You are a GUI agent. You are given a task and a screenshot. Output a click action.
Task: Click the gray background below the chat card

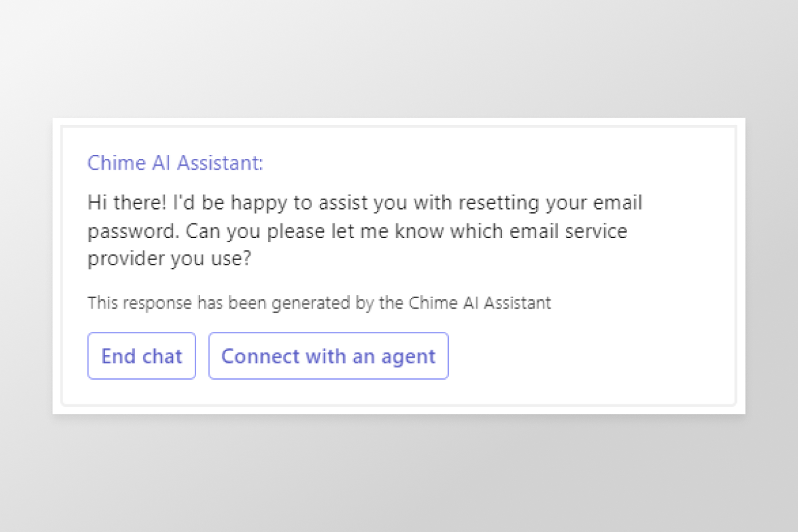(x=399, y=472)
